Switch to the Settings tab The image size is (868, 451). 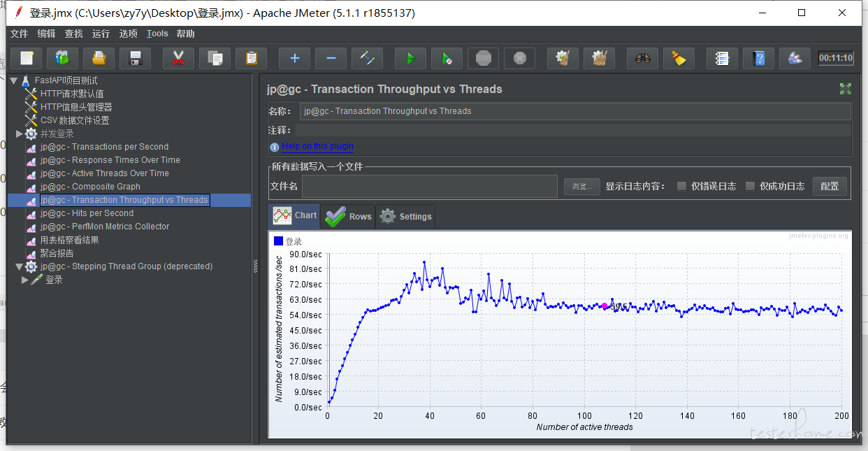point(405,217)
